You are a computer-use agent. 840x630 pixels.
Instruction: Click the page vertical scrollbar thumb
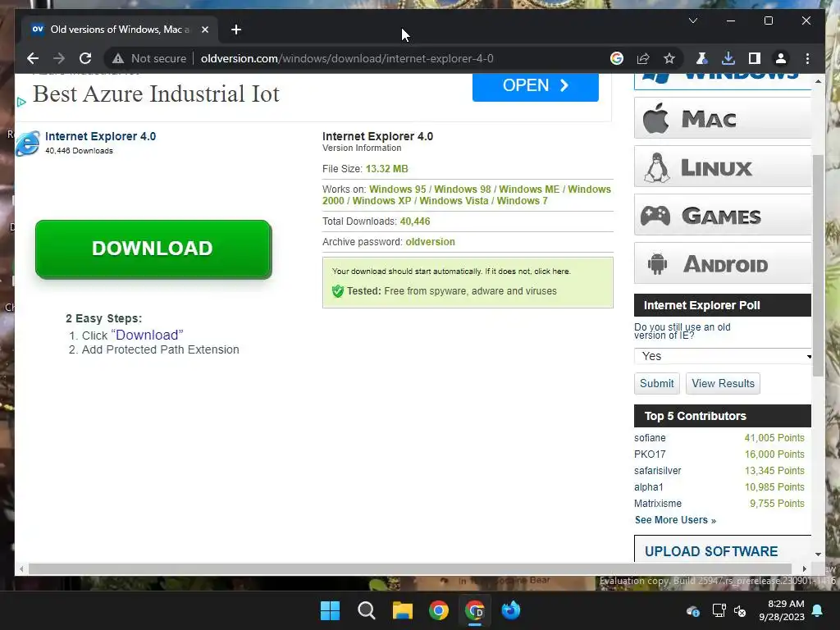point(818,265)
